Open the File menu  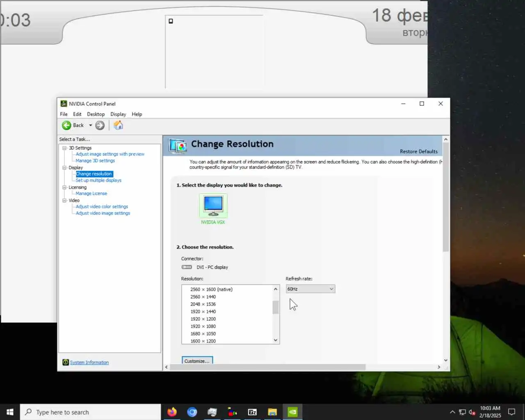point(64,114)
